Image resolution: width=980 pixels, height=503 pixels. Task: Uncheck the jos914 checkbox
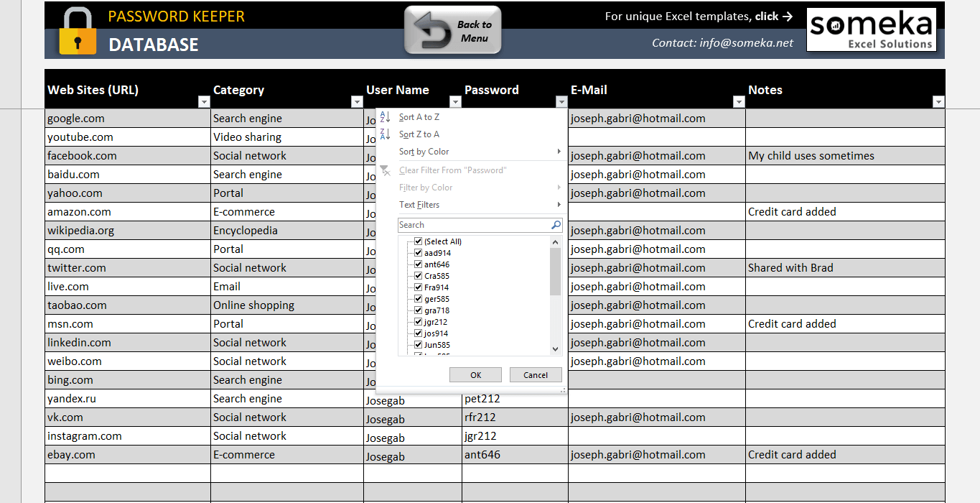click(x=418, y=333)
